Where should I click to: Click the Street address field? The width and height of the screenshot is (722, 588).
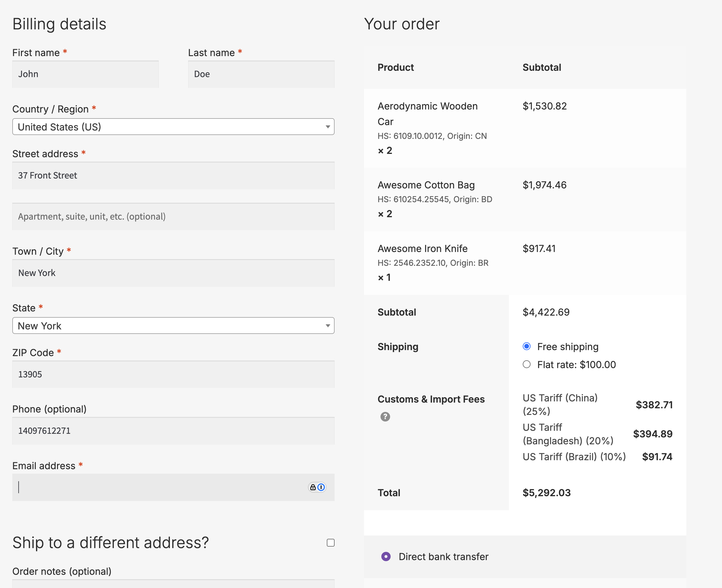[173, 175]
